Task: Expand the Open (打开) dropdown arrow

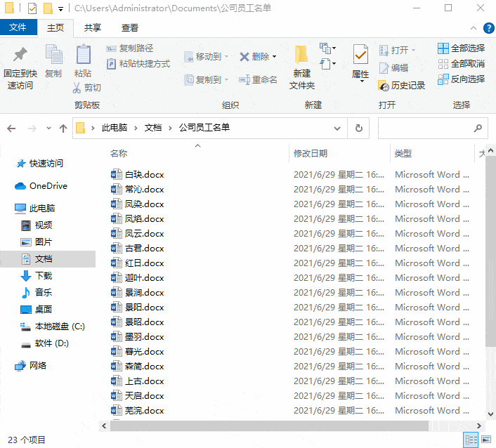Action: tap(413, 51)
